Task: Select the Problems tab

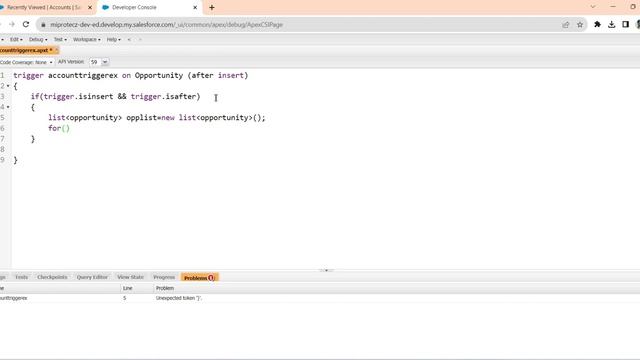Action: [x=200, y=278]
